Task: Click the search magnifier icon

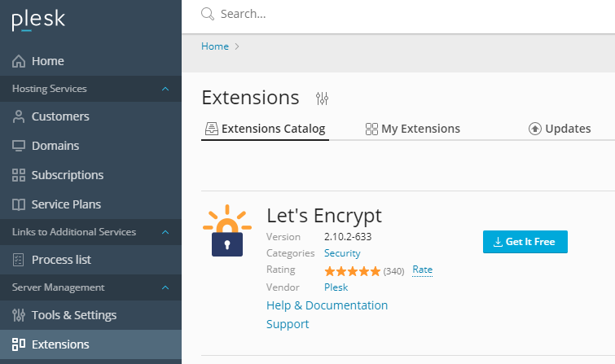Action: click(208, 14)
